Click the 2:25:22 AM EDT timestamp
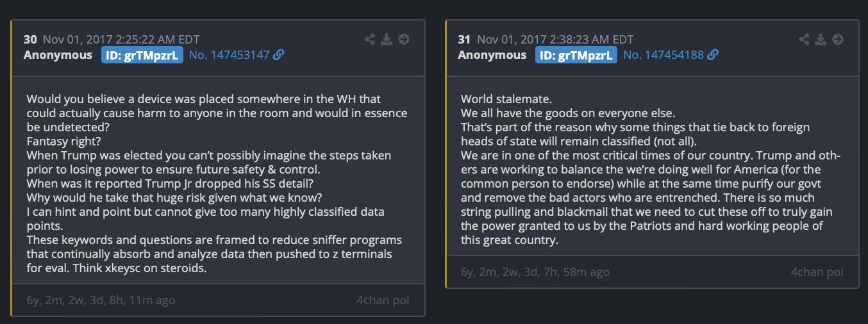Image resolution: width=868 pixels, height=324 pixels. tap(121, 40)
